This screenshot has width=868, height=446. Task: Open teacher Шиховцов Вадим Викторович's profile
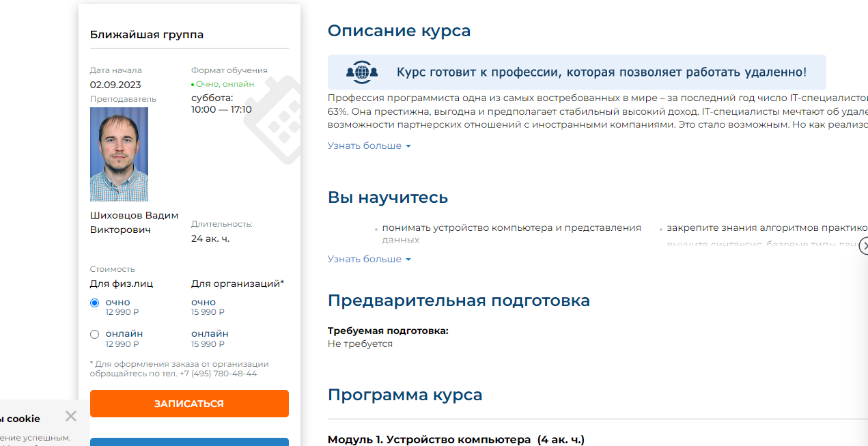coord(134,223)
